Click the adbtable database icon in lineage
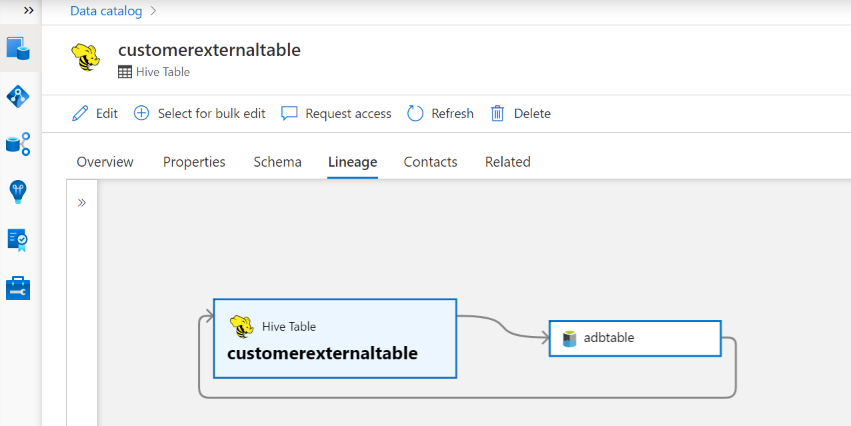 [570, 338]
